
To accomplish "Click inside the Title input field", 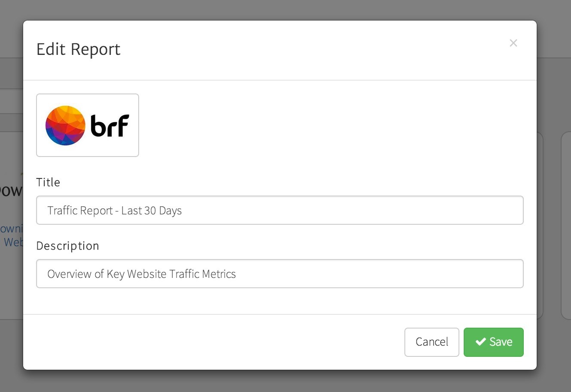I will point(280,210).
